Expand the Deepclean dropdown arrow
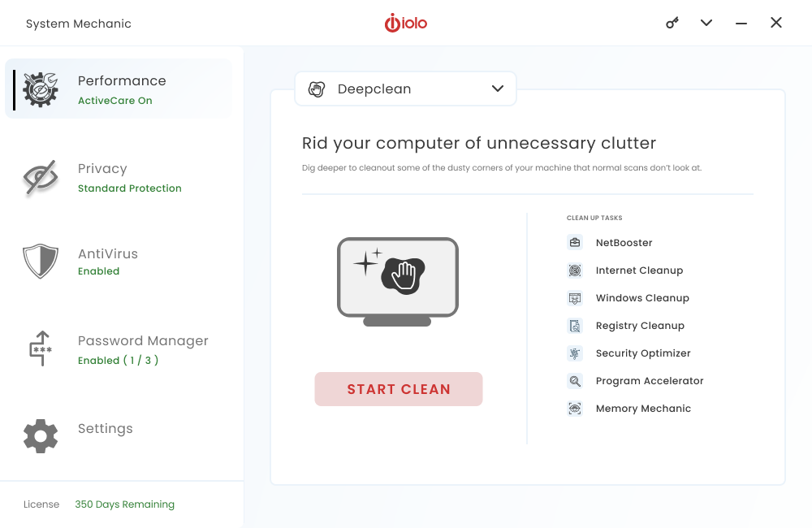Viewport: 812px width, 528px height. [498, 89]
